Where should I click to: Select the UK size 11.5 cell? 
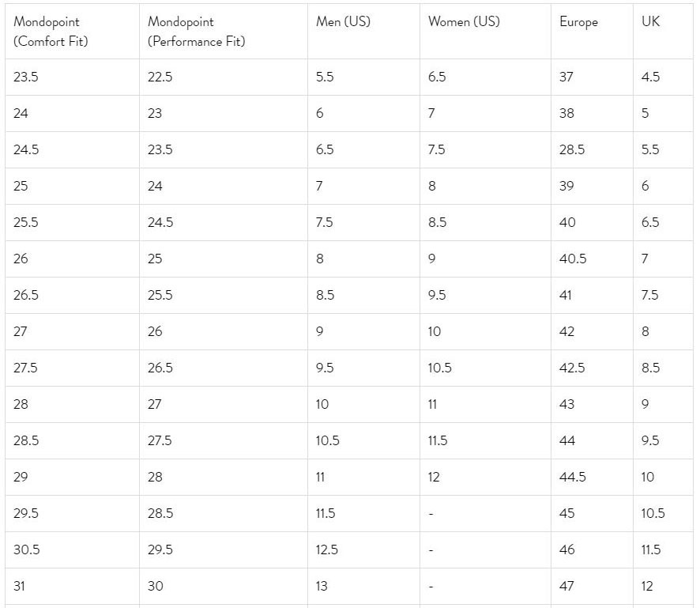[x=663, y=550]
